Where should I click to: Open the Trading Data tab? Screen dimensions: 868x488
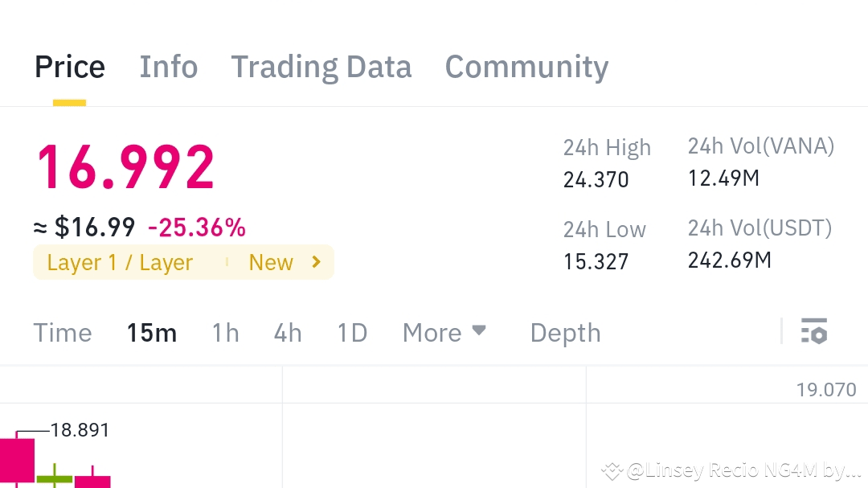pos(321,67)
